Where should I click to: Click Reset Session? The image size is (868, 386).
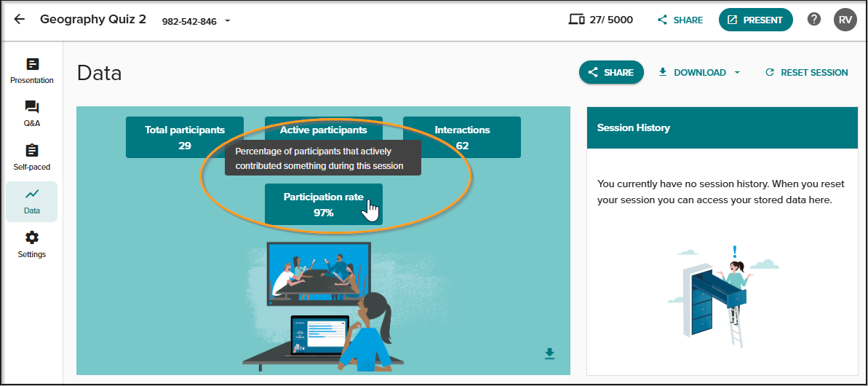click(807, 73)
